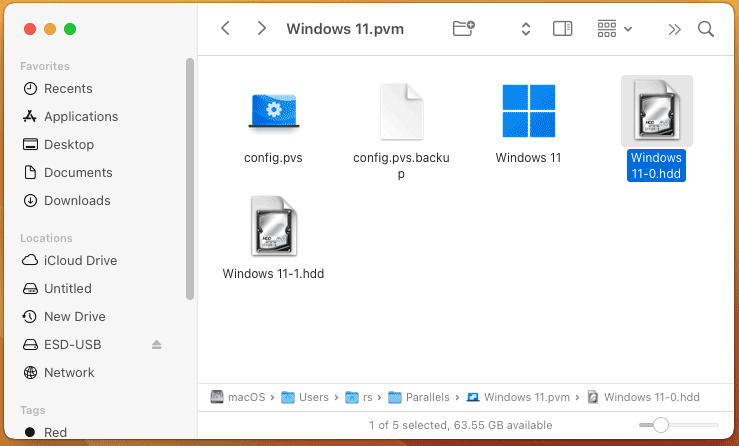This screenshot has height=446, width=739.
Task: Open the search magnifier icon
Action: 706,29
